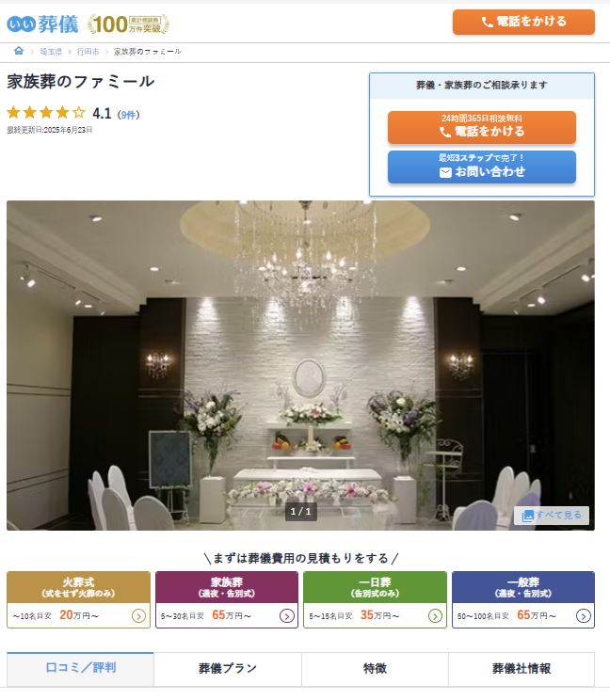610x700 pixels.
Task: Click the circled arrow on 火葬式 card
Action: pyautogui.click(x=138, y=616)
